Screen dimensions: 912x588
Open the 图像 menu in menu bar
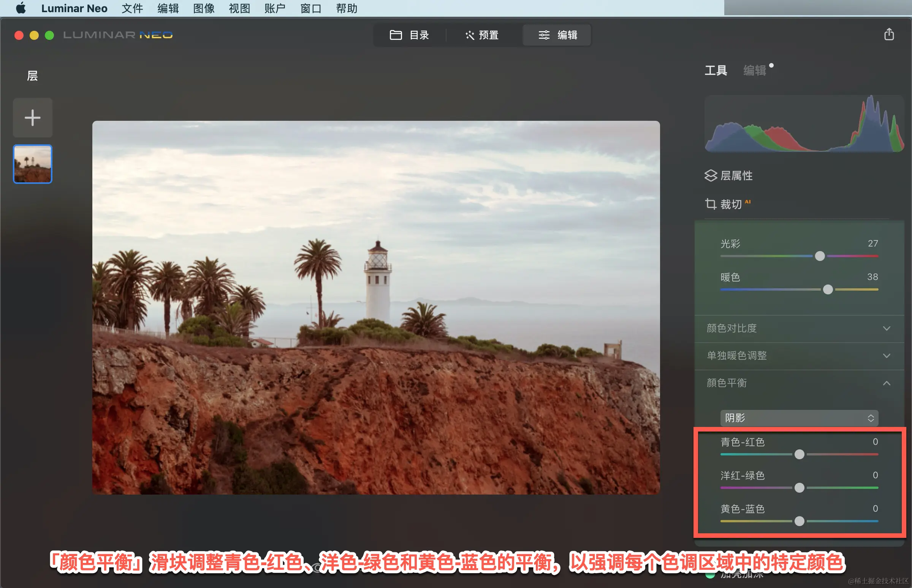(x=204, y=8)
